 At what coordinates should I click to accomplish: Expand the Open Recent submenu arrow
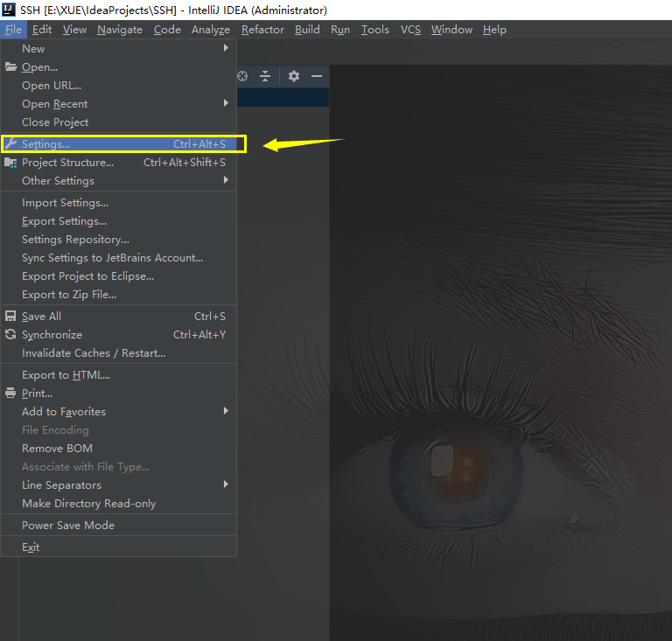226,103
